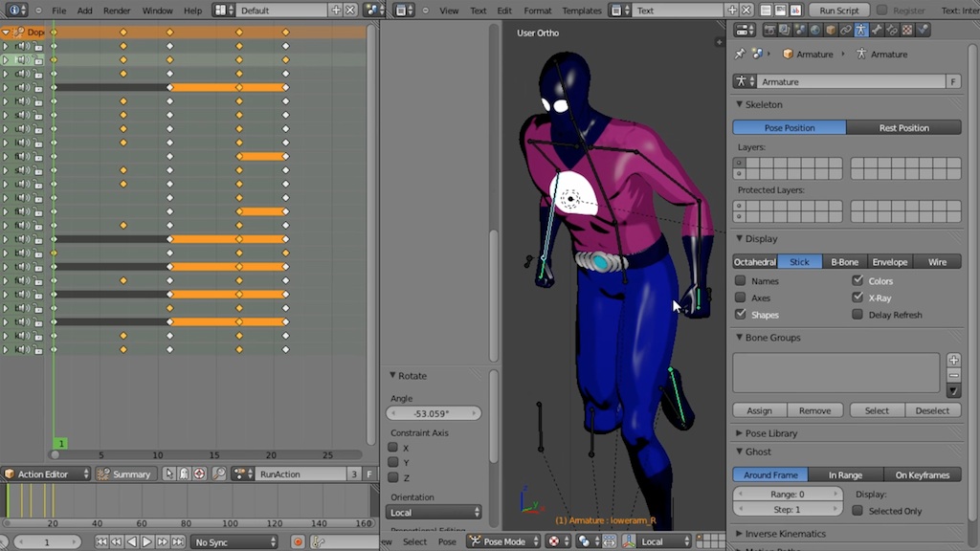980x551 pixels.
Task: Add a new screen layout with plus
Action: (336, 10)
